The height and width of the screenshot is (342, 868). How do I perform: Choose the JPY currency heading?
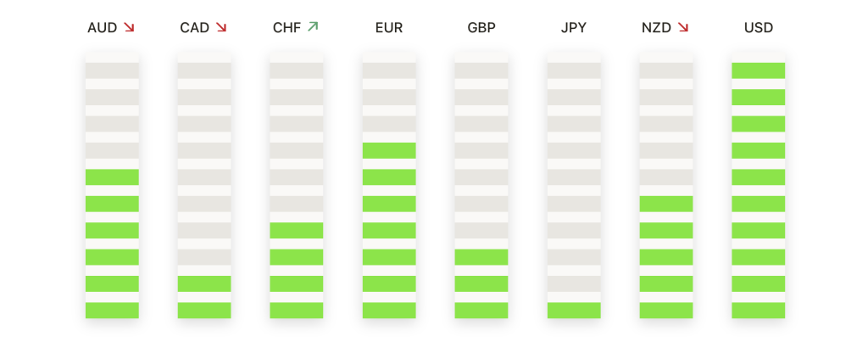coord(574,28)
